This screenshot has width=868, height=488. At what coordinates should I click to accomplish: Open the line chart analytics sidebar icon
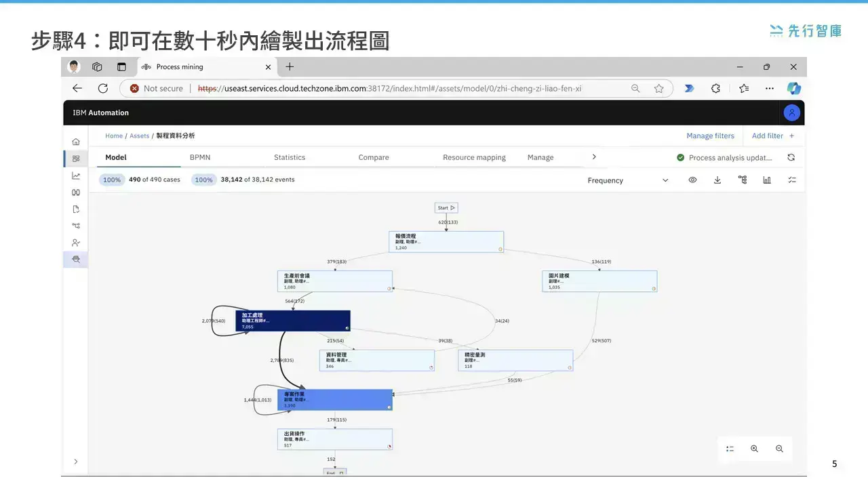click(x=76, y=176)
